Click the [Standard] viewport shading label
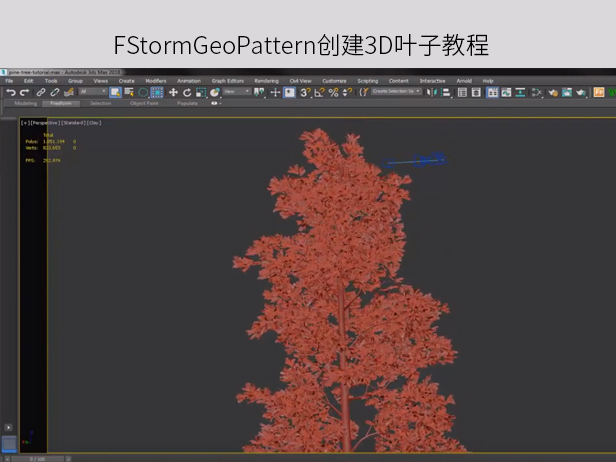 pos(72,122)
